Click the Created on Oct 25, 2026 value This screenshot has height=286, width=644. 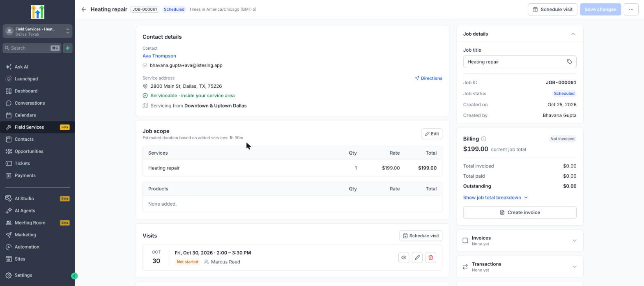[x=562, y=105]
